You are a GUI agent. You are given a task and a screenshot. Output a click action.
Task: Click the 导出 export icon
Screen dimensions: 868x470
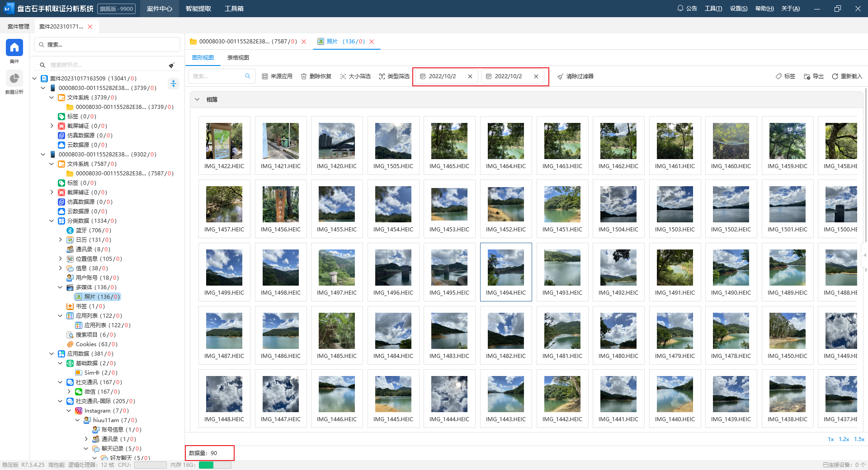(x=807, y=76)
